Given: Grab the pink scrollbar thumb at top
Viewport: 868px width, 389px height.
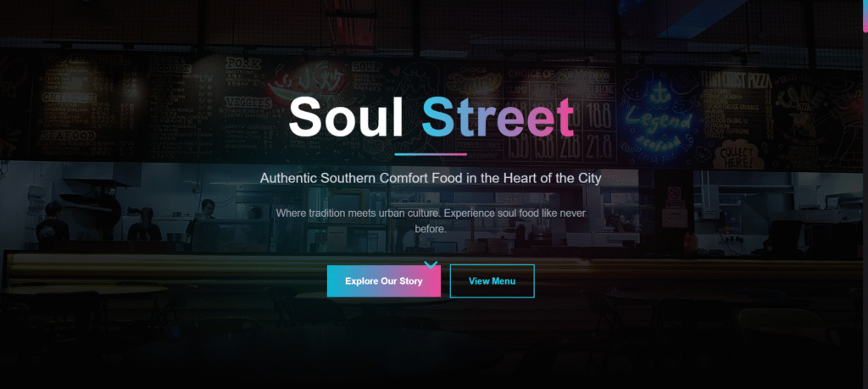Looking at the screenshot, I should pyautogui.click(x=865, y=16).
